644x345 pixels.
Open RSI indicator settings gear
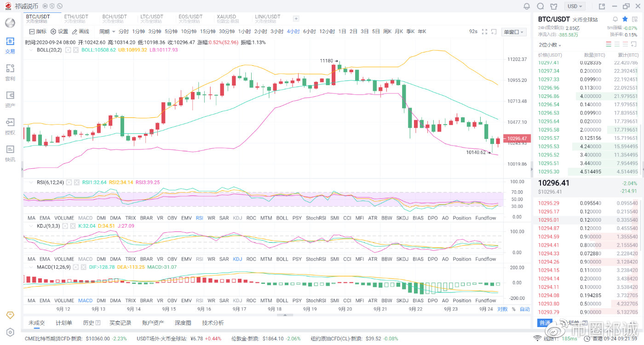[x=69, y=182]
